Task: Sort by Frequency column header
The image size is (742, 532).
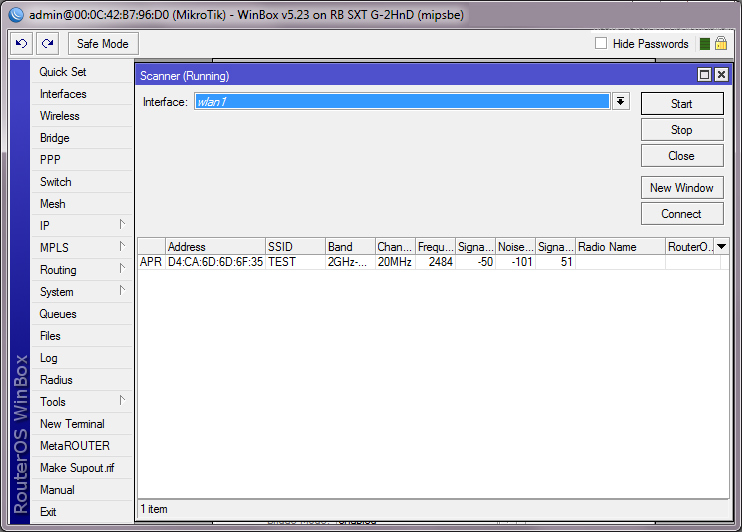Action: [435, 247]
